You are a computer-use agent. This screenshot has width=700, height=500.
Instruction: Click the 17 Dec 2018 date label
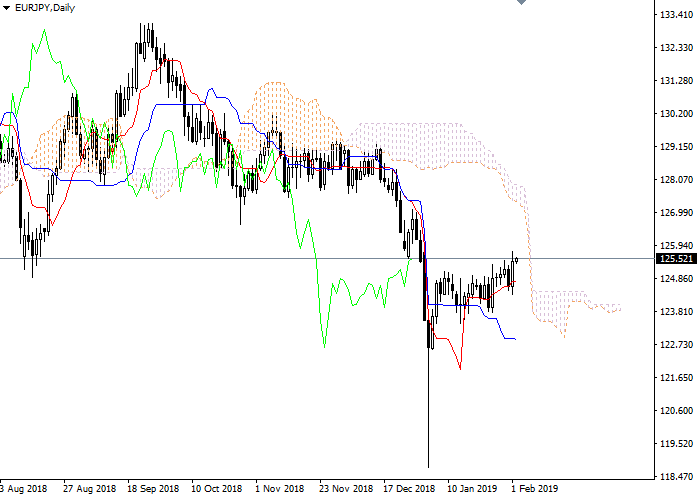(x=409, y=489)
